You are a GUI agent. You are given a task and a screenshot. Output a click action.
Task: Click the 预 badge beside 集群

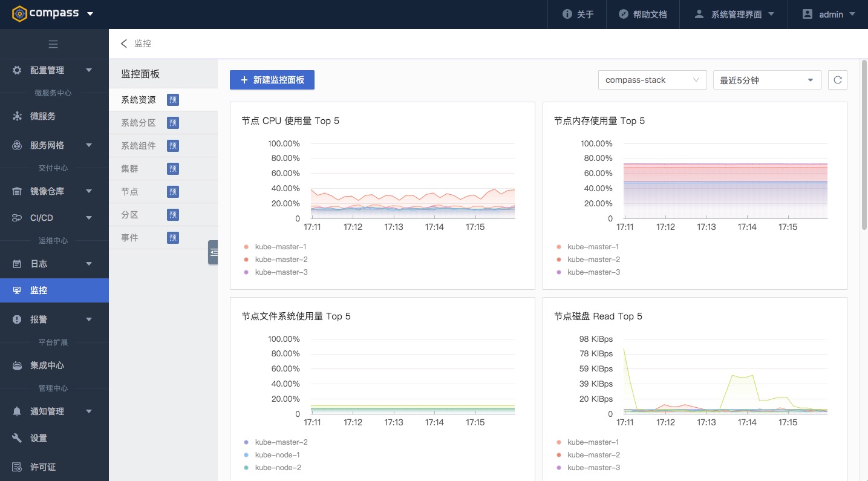pyautogui.click(x=173, y=169)
